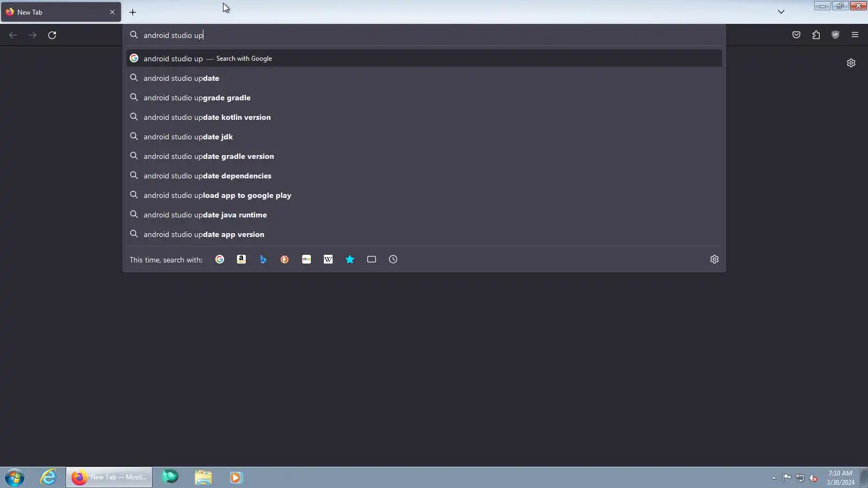This screenshot has height=488, width=868.
Task: Search with eBay one-off engine icon
Action: (307, 260)
